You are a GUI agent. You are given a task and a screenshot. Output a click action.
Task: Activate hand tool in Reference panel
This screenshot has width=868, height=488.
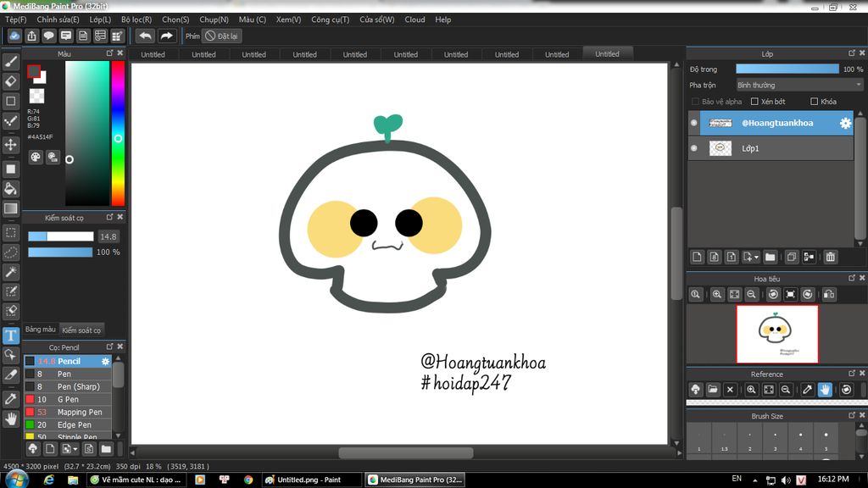825,390
